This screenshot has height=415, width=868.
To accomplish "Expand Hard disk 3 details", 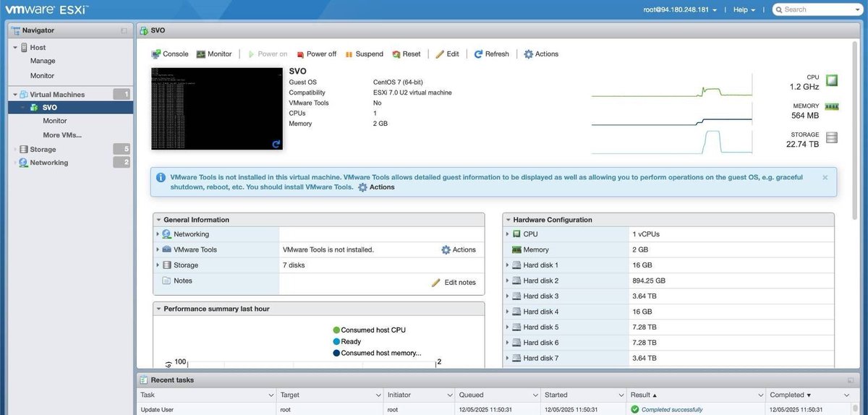I will click(507, 296).
